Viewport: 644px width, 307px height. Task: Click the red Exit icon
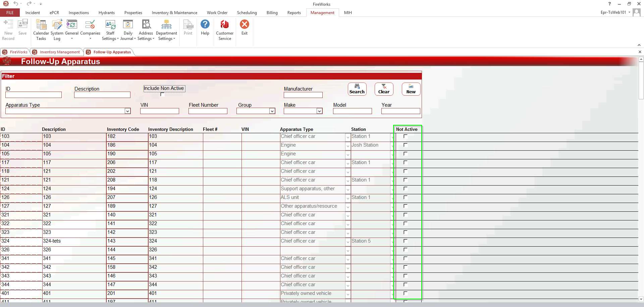click(245, 24)
